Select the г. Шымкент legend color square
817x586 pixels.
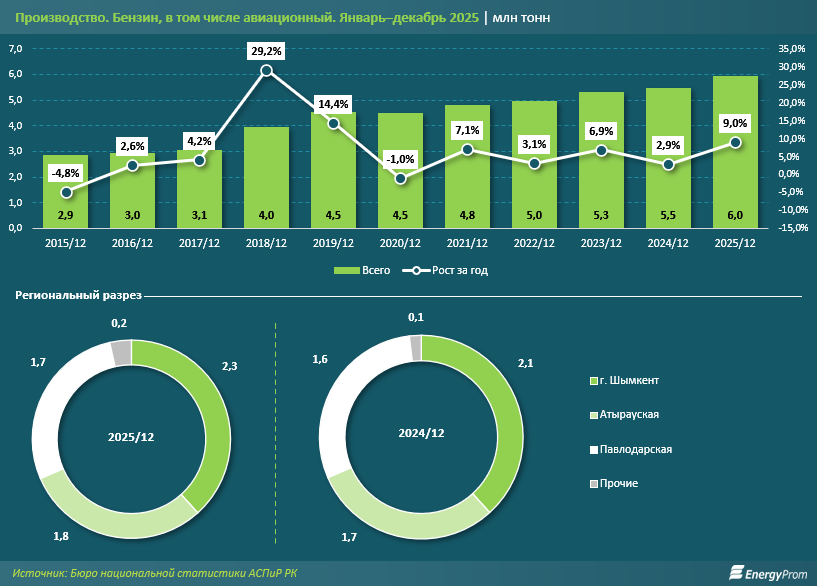[x=593, y=381]
